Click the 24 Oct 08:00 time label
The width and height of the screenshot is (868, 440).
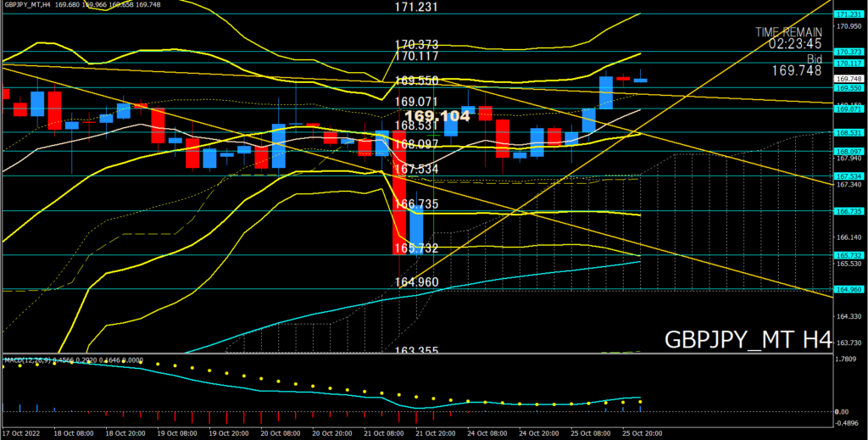[x=487, y=433]
